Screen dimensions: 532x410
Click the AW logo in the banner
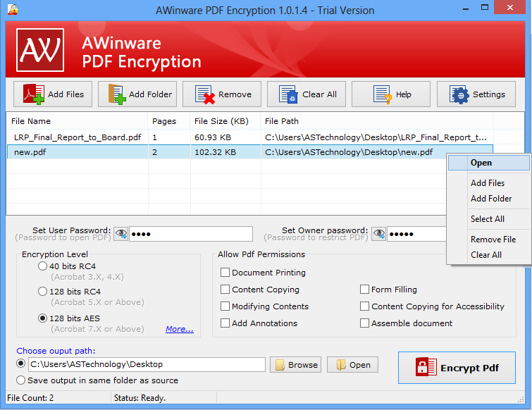40,50
